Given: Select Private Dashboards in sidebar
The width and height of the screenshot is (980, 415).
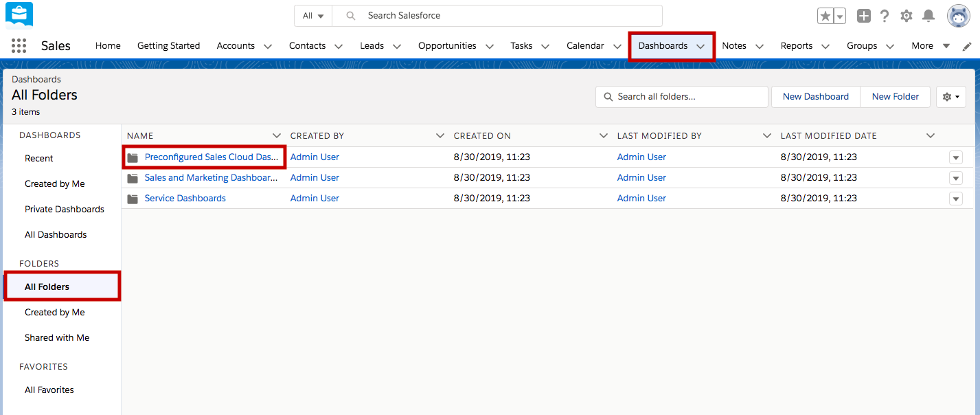Looking at the screenshot, I should click(65, 209).
